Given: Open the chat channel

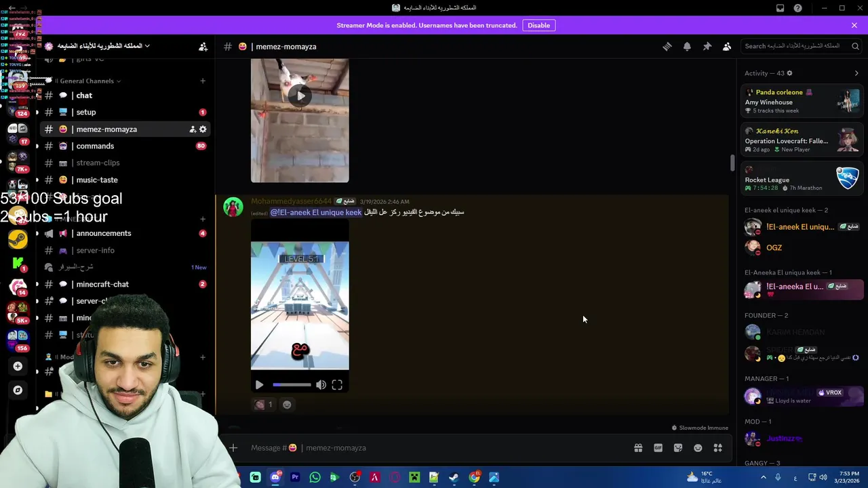Looking at the screenshot, I should tap(126, 96).
